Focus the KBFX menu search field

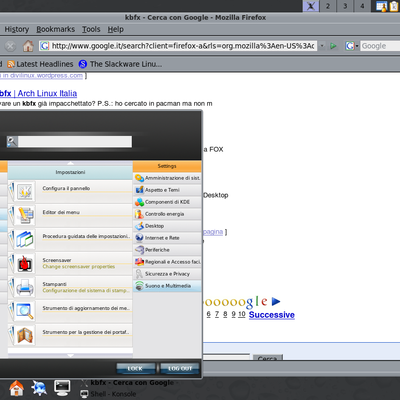(x=75, y=142)
